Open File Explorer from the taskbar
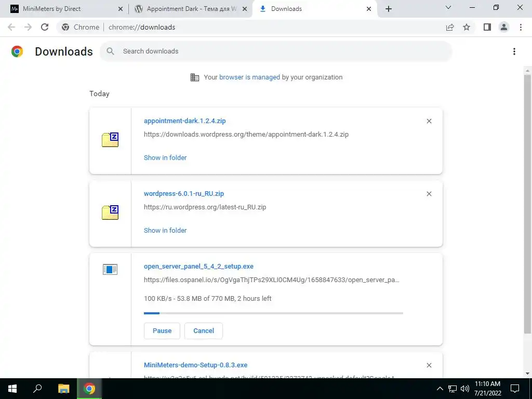532x399 pixels. coord(63,389)
